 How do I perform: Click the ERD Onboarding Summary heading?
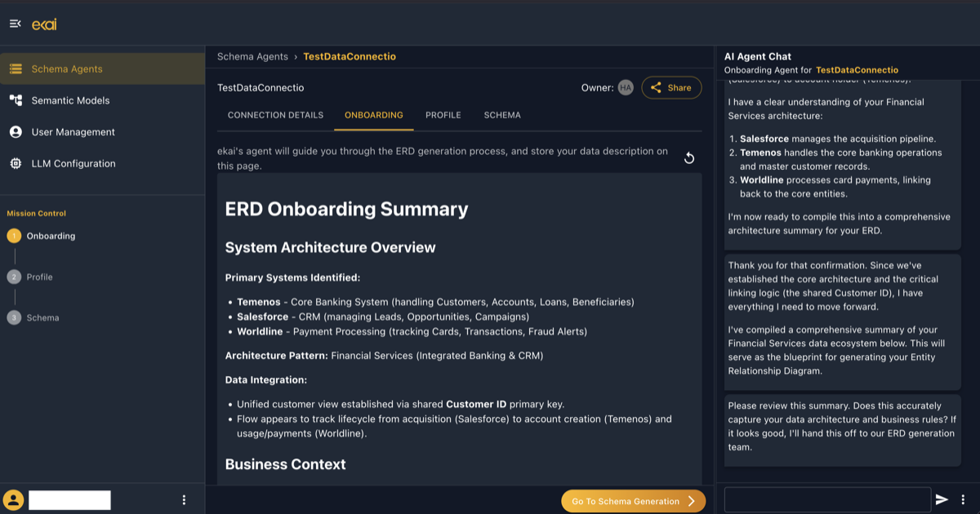tap(346, 209)
